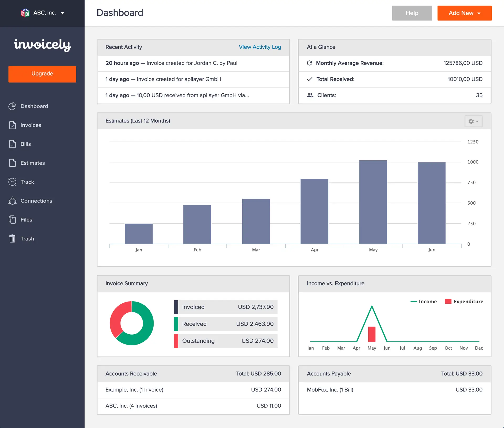The width and height of the screenshot is (504, 428).
Task: Click the Invoices document icon in sidebar
Action: tap(12, 125)
